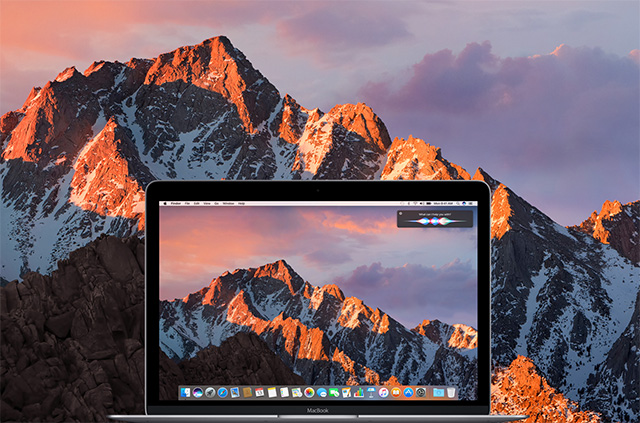Image resolution: width=640 pixels, height=423 pixels.
Task: Open Photos app in the Dock
Action: point(308,392)
